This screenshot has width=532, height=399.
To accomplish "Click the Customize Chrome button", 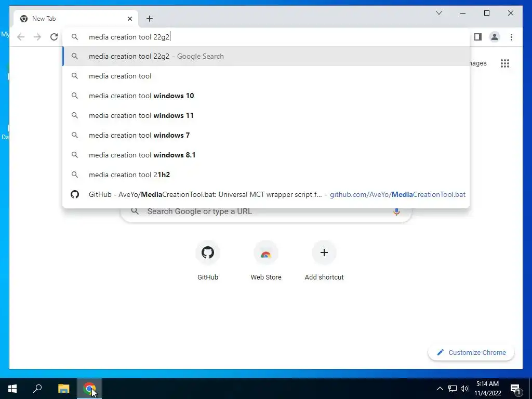I will pos(471,353).
